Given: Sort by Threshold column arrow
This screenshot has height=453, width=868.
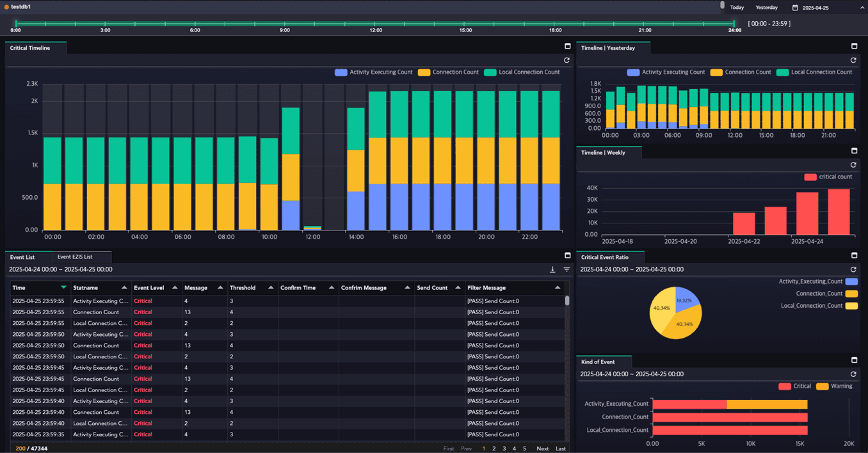Looking at the screenshot, I should (271, 287).
